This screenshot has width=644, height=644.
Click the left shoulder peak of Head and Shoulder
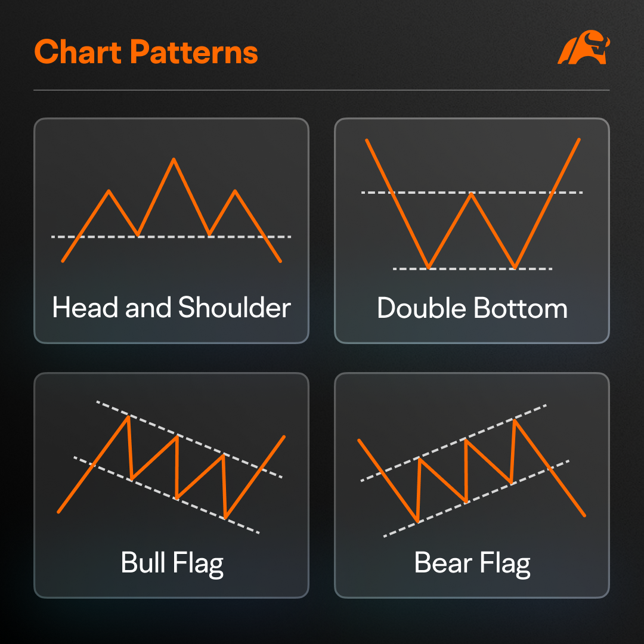coord(109,191)
